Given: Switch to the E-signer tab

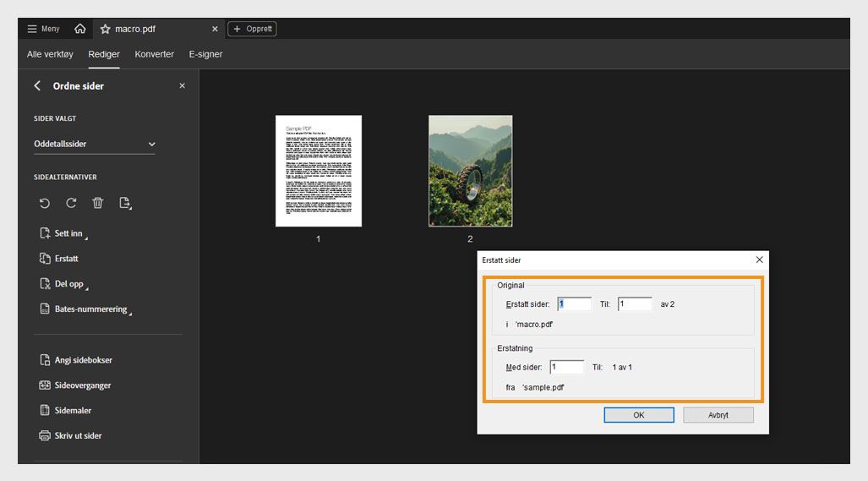Looking at the screenshot, I should [205, 54].
